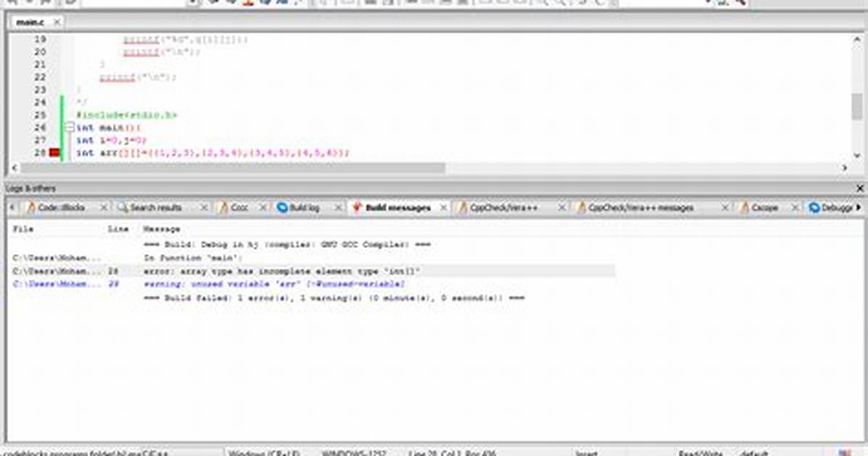
Task: Open the Code::Blocks log tab
Action: pyautogui.click(x=61, y=208)
